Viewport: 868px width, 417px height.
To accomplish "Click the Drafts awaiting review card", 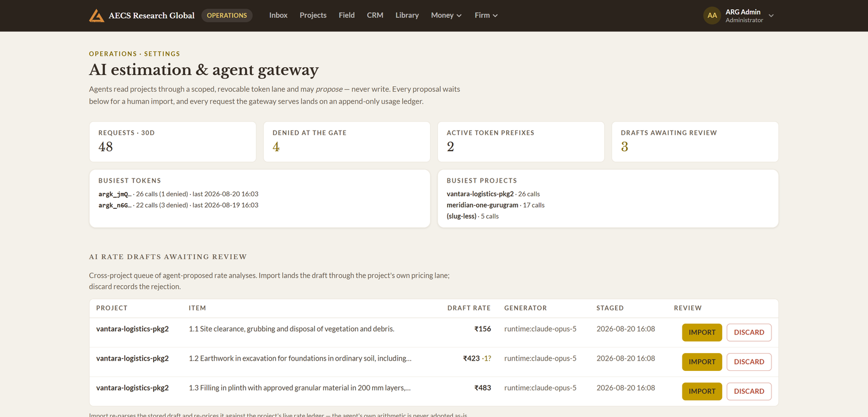I will point(695,142).
